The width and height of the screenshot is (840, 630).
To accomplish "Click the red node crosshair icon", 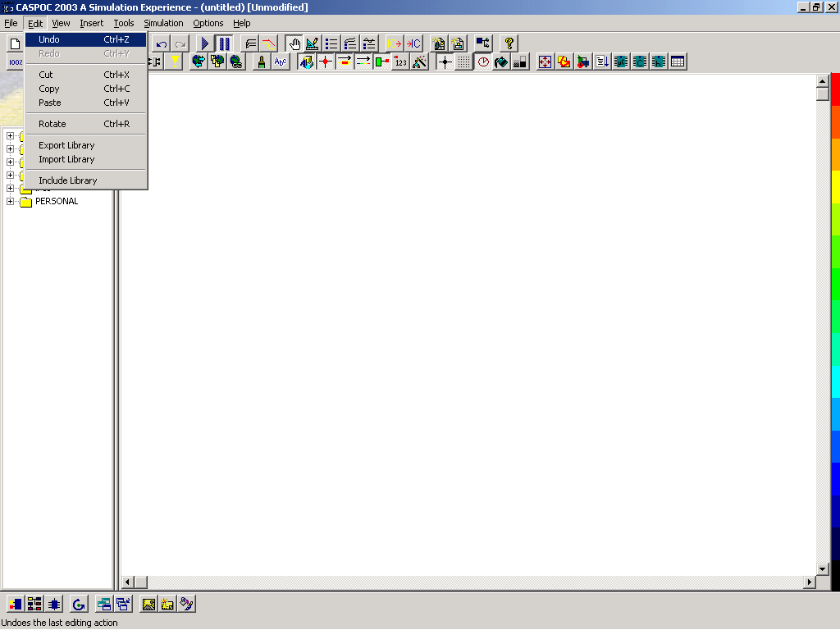I will click(325, 62).
